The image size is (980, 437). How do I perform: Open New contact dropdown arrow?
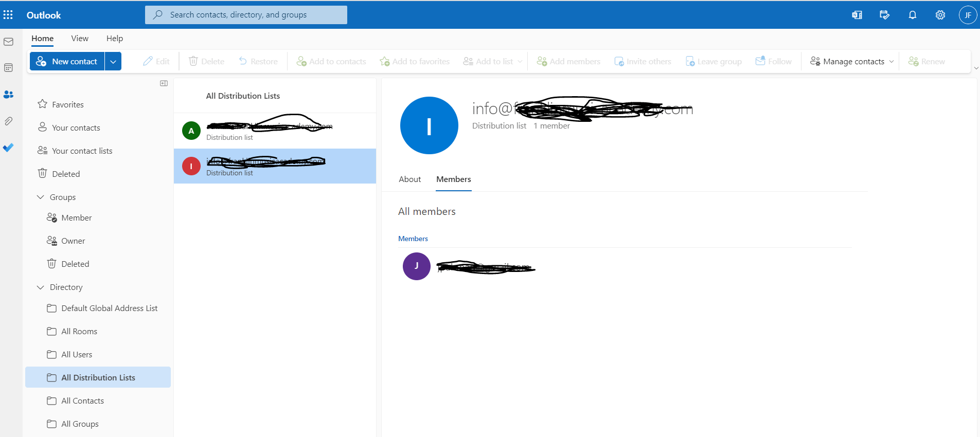click(113, 61)
